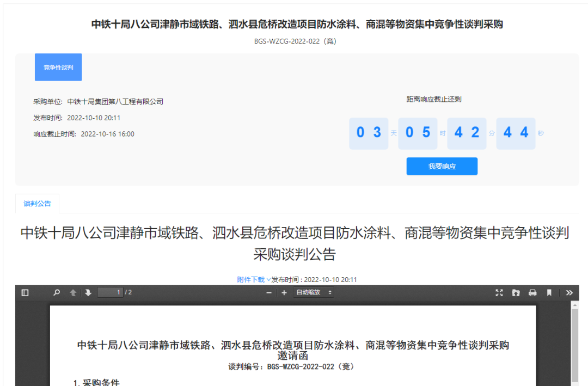Click the company name 中铁十局集团第八工程有限公司
This screenshot has height=386, width=588.
pyautogui.click(x=115, y=102)
